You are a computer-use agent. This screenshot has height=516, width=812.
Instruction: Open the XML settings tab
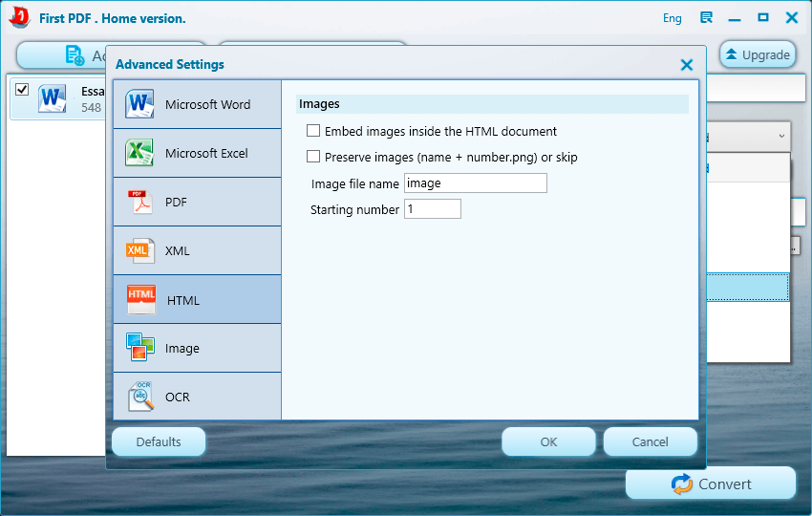click(198, 250)
